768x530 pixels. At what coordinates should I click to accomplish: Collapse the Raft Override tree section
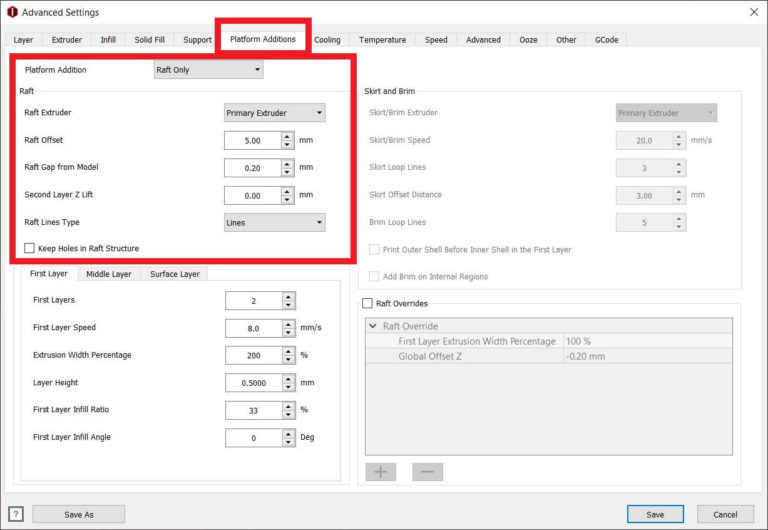coord(373,326)
